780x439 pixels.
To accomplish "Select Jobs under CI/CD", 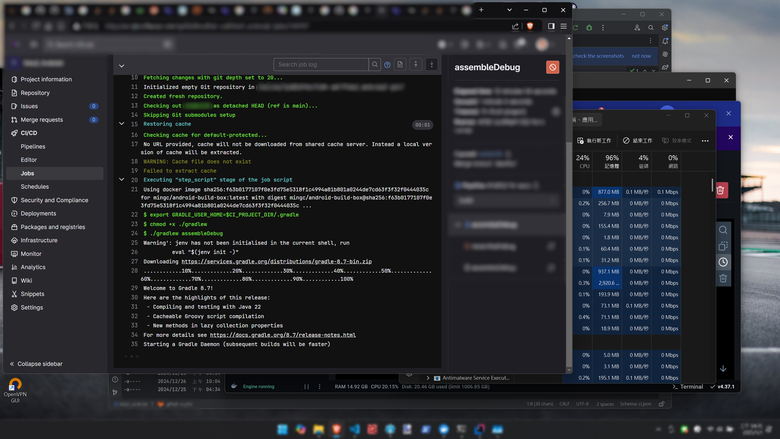I will pos(55,173).
